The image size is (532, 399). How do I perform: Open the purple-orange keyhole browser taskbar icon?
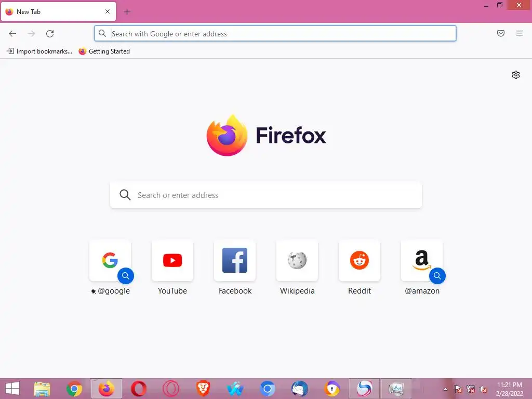(332, 389)
